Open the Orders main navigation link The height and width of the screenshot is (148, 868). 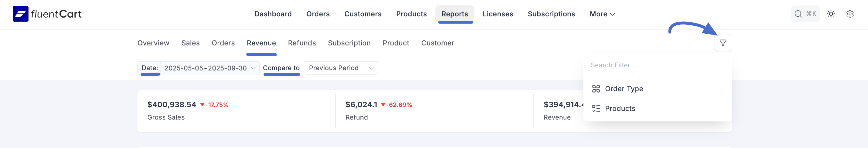(318, 14)
